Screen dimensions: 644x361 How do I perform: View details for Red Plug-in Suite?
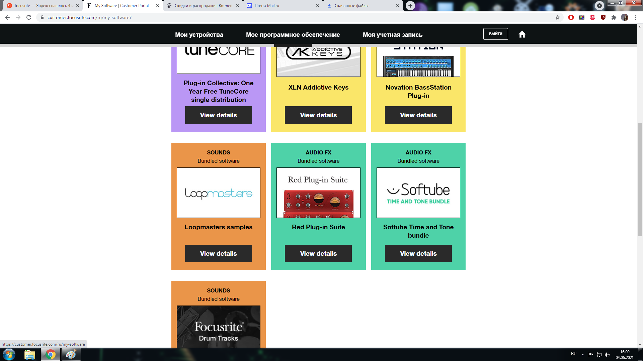click(319, 254)
